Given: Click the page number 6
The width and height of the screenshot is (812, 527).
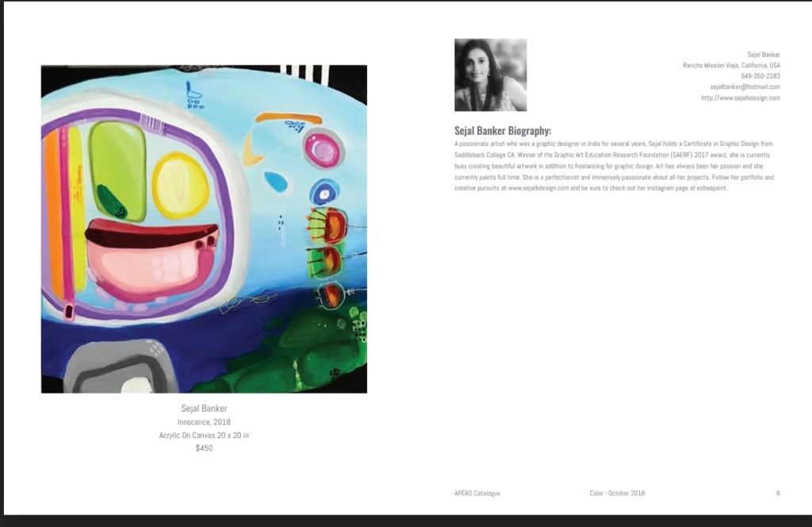Looking at the screenshot, I should (778, 493).
